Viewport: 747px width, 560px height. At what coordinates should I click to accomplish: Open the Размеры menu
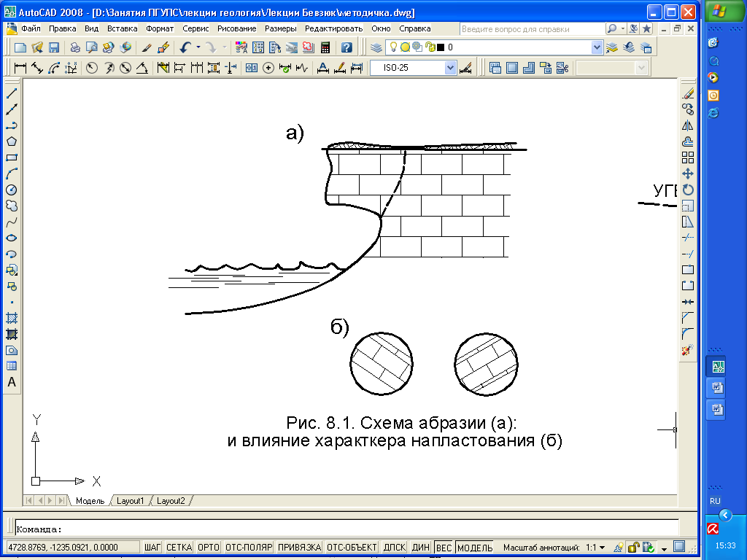pyautogui.click(x=281, y=28)
